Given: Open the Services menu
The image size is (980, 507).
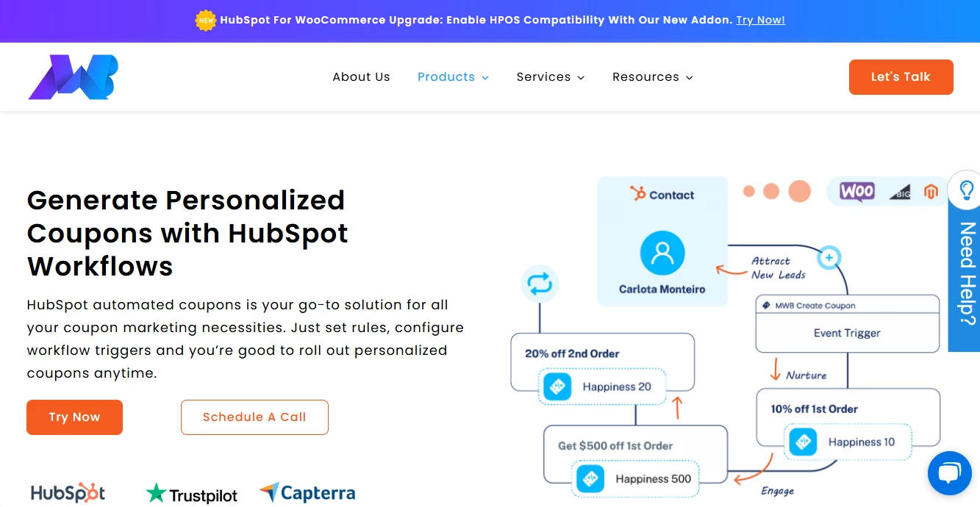Looking at the screenshot, I should coord(543,77).
